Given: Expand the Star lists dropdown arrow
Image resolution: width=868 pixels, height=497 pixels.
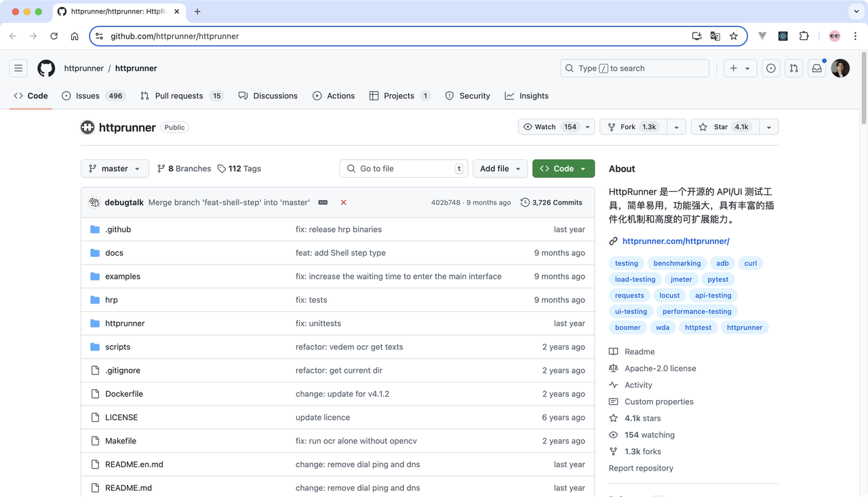Looking at the screenshot, I should [x=769, y=127].
